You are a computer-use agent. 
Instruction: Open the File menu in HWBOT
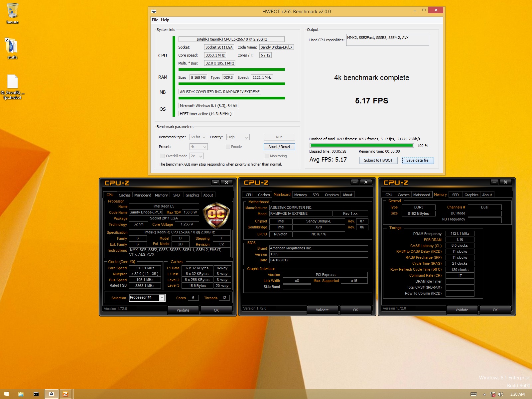tap(155, 20)
